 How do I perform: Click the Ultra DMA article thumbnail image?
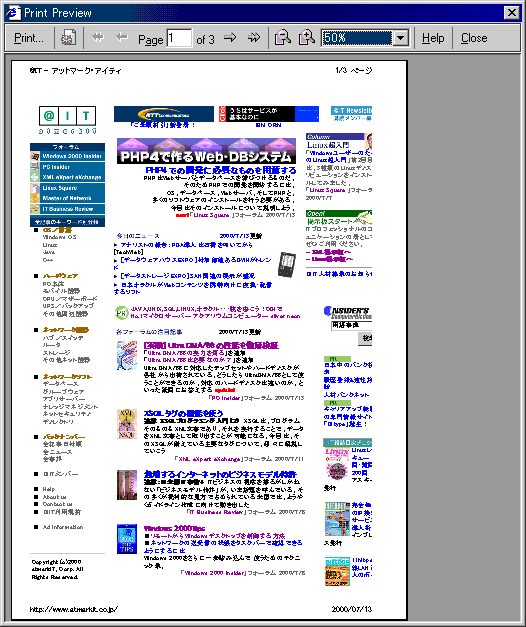[x=127, y=355]
